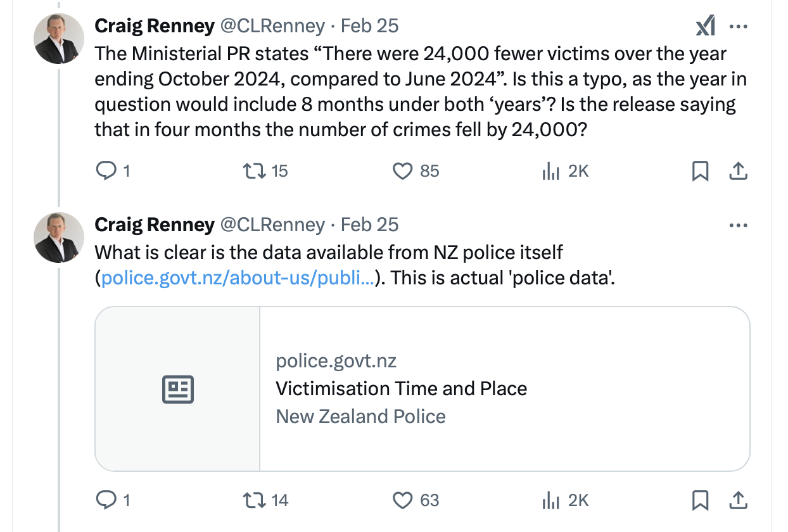Share the first tweet

(x=739, y=171)
